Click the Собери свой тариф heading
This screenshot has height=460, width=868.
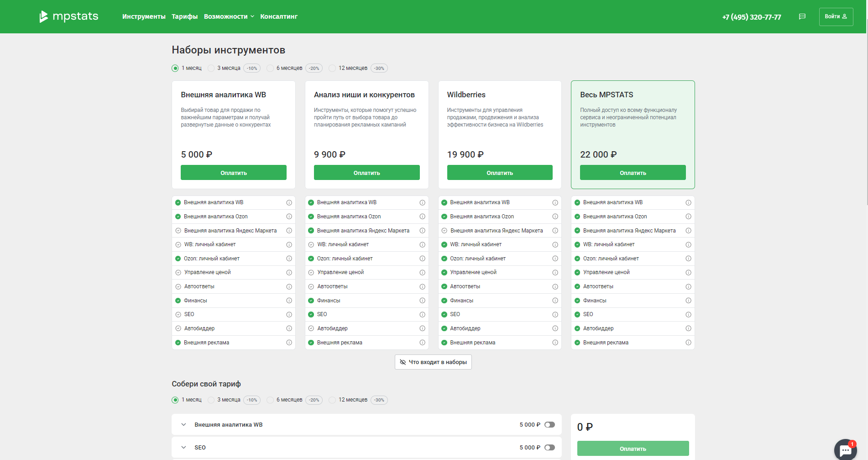(206, 384)
